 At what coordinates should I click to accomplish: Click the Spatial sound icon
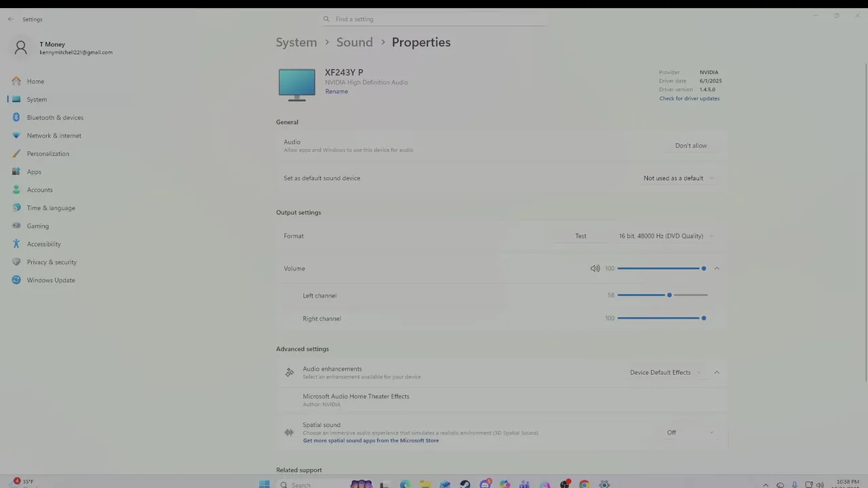pyautogui.click(x=290, y=432)
